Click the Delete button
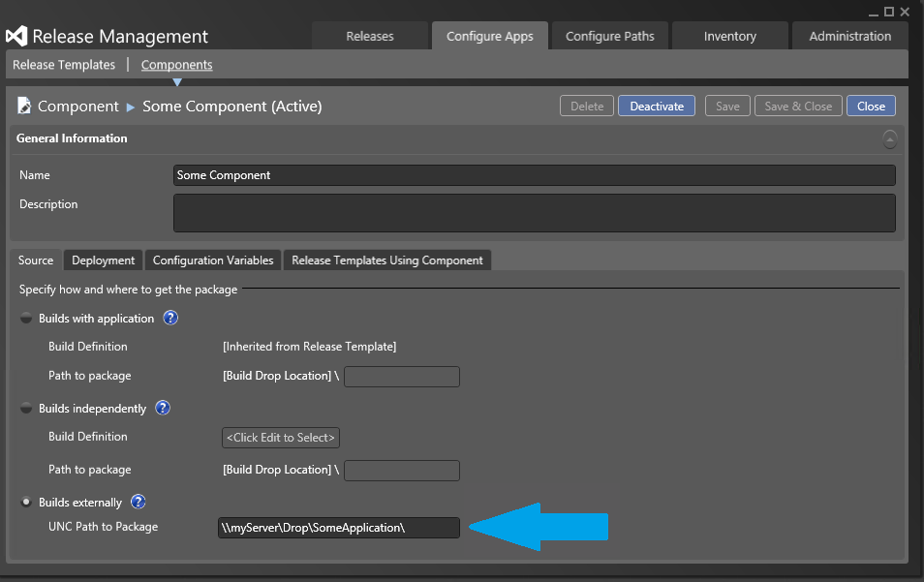The height and width of the screenshot is (582, 924). click(x=587, y=106)
